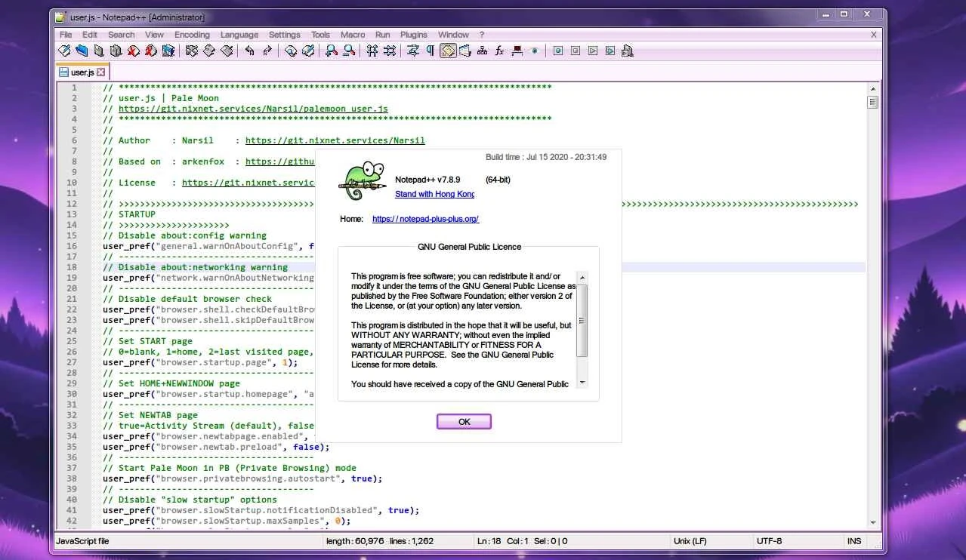Open the Language menu
Screen dimensions: 966x560
coord(239,35)
